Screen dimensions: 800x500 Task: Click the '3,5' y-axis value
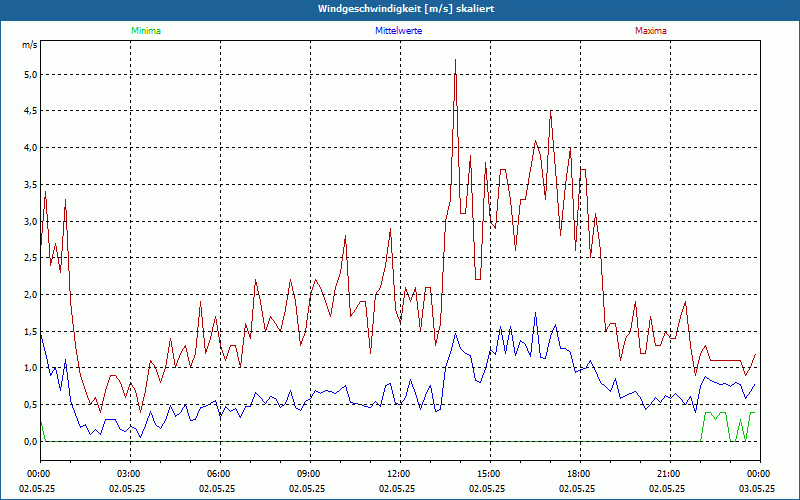point(31,184)
